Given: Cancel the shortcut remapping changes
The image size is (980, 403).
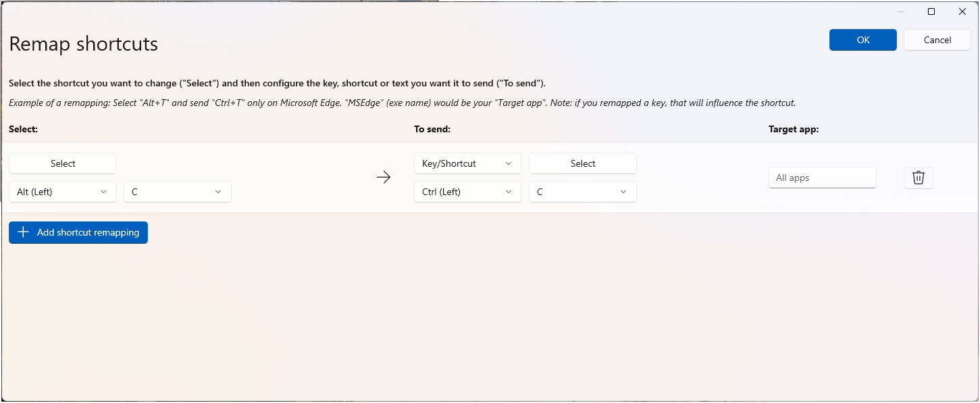Looking at the screenshot, I should 937,40.
